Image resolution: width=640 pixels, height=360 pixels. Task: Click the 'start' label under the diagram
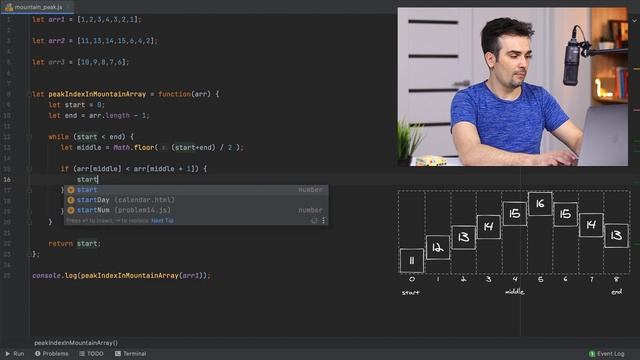(x=410, y=293)
